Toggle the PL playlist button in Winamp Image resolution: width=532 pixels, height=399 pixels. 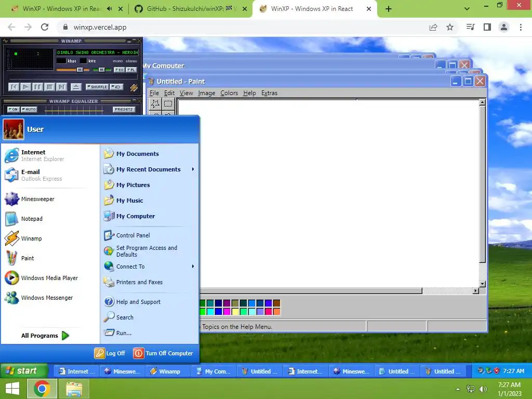(131, 70)
